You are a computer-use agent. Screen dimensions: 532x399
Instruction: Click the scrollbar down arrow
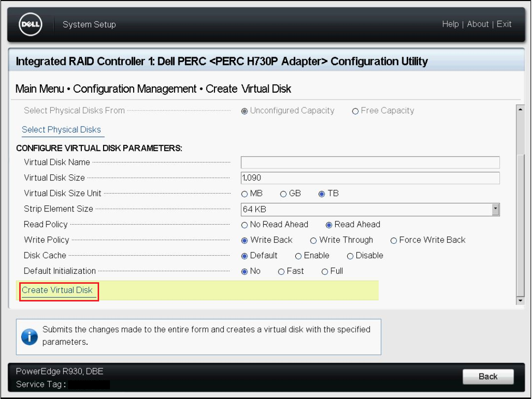(520, 300)
